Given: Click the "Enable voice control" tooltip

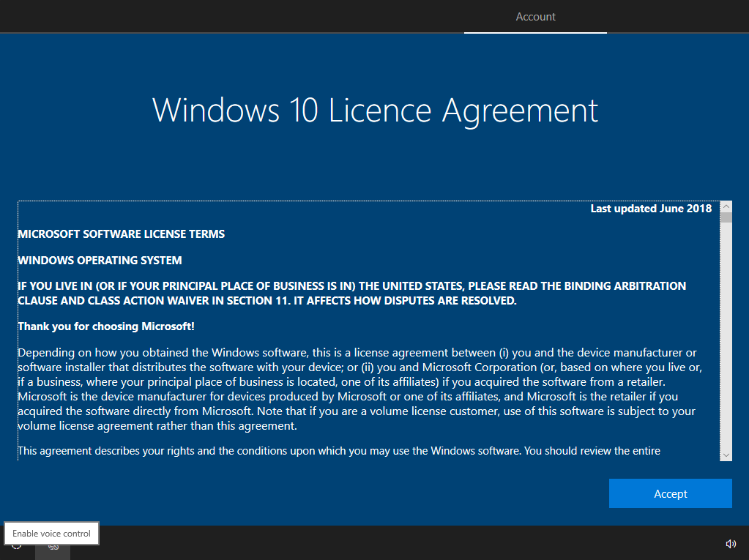Looking at the screenshot, I should [x=51, y=533].
